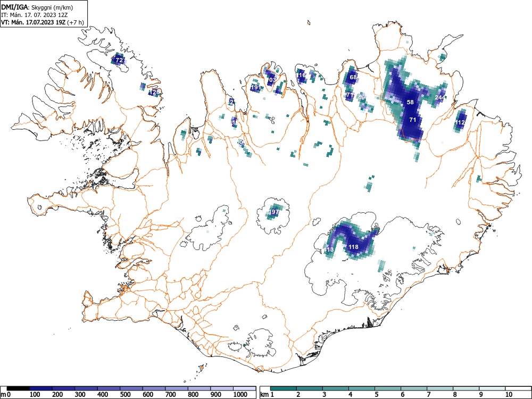
Task: Click the km scale tick label 10
Action: (509, 395)
